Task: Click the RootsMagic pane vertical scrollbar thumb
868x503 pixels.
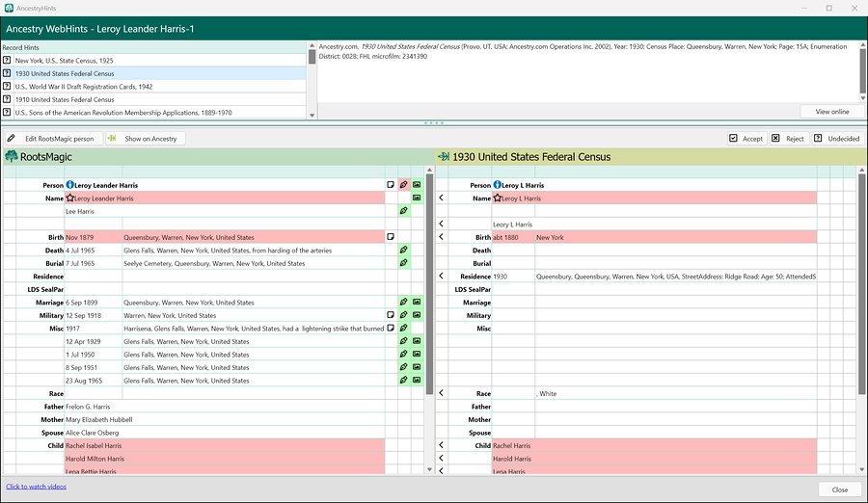Action: point(429,284)
